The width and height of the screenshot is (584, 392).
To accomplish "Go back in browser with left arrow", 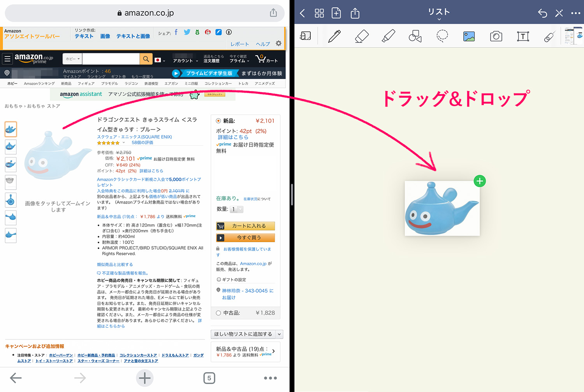I will point(16,378).
